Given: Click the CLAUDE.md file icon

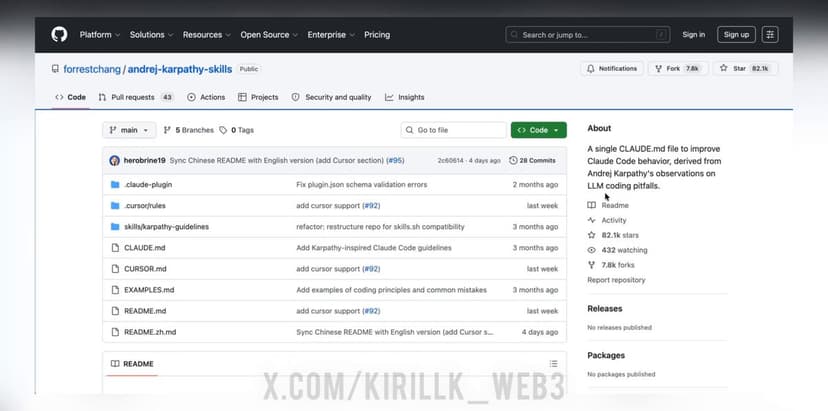Looking at the screenshot, I should coord(115,248).
